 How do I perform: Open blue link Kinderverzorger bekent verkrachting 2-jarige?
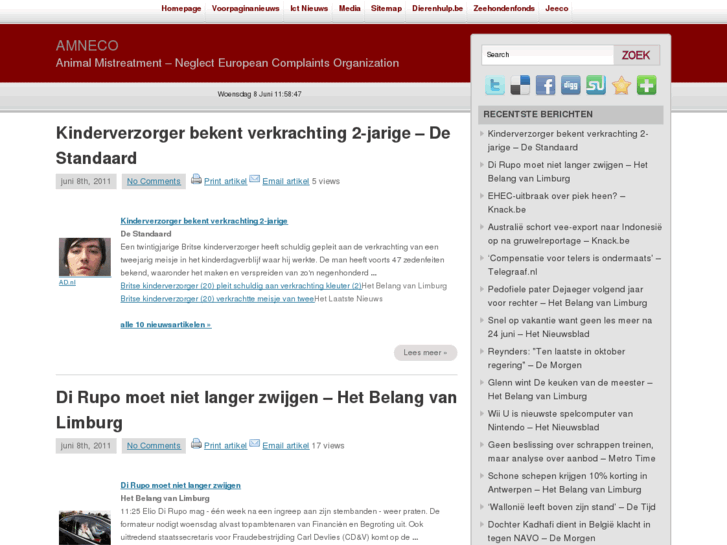tap(204, 221)
